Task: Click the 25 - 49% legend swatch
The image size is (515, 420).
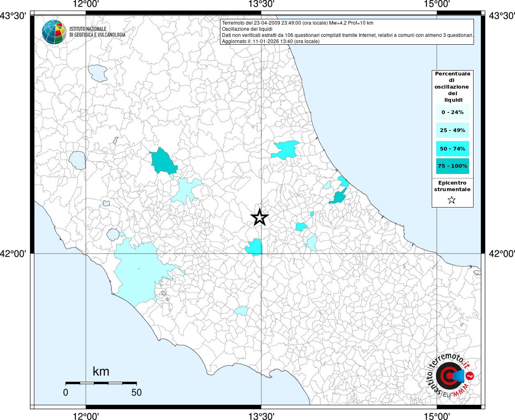Action: coord(452,130)
